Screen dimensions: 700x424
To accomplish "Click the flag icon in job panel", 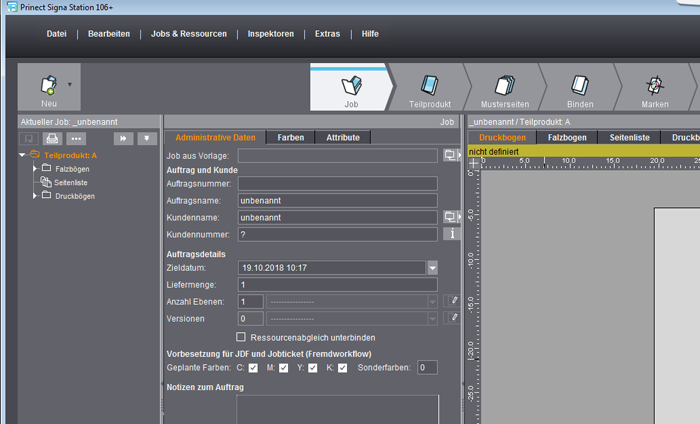I will point(29,139).
